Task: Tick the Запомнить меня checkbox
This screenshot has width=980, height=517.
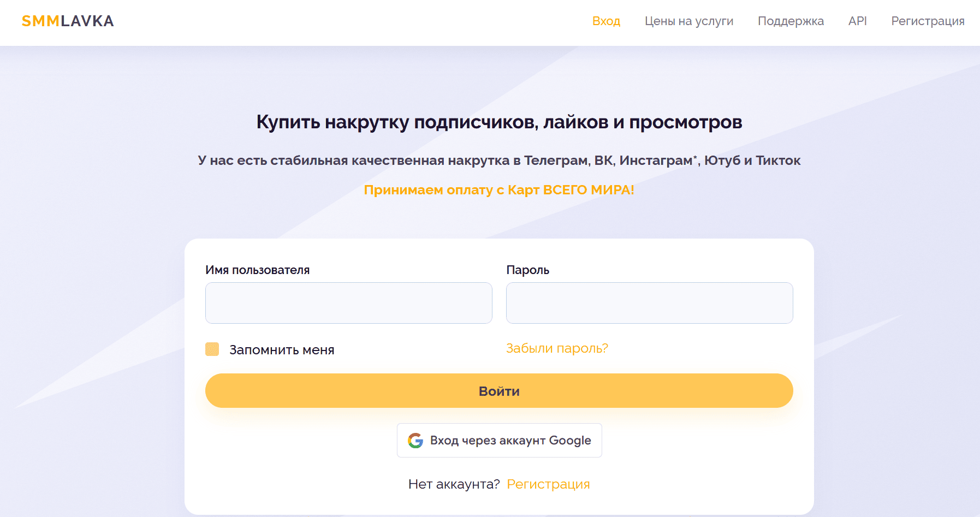Action: (x=212, y=349)
